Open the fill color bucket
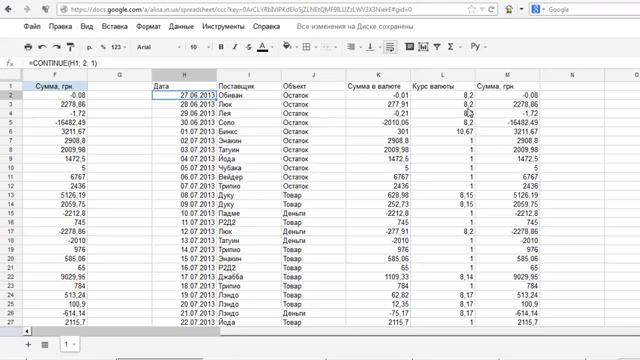Image resolution: width=640 pixels, height=360 pixels. pyautogui.click(x=287, y=46)
